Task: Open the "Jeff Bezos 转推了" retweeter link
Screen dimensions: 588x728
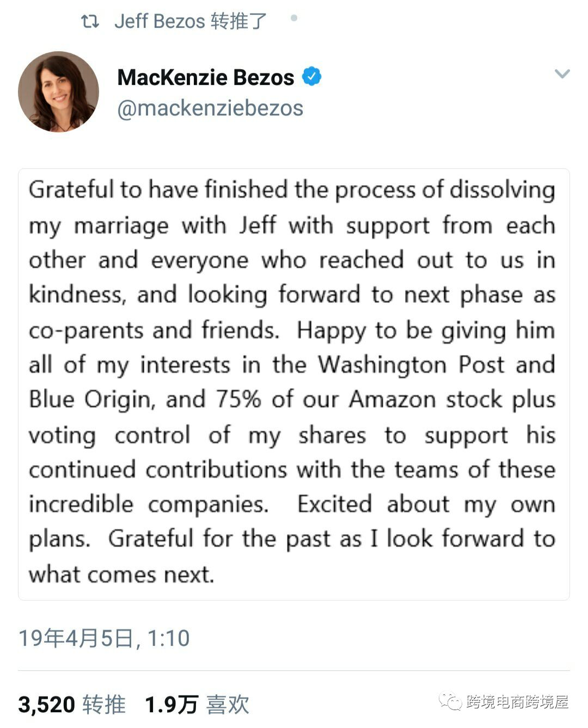Action: pos(190,21)
